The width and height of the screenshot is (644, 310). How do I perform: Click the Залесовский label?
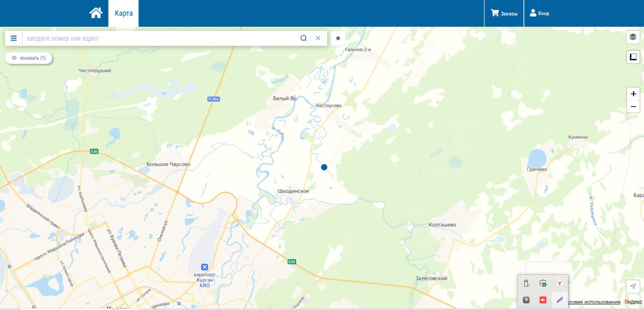click(x=431, y=278)
